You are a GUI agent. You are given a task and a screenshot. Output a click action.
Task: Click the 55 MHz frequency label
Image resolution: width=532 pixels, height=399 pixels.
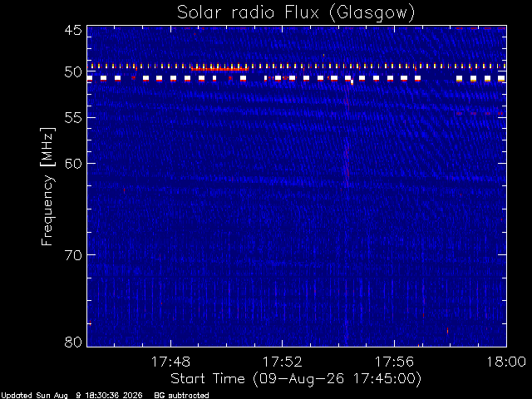click(x=73, y=118)
